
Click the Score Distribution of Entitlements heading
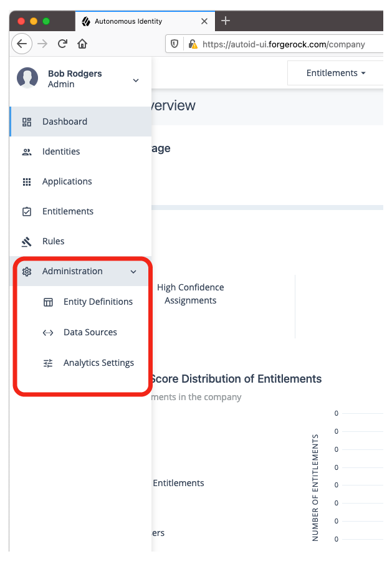236,379
